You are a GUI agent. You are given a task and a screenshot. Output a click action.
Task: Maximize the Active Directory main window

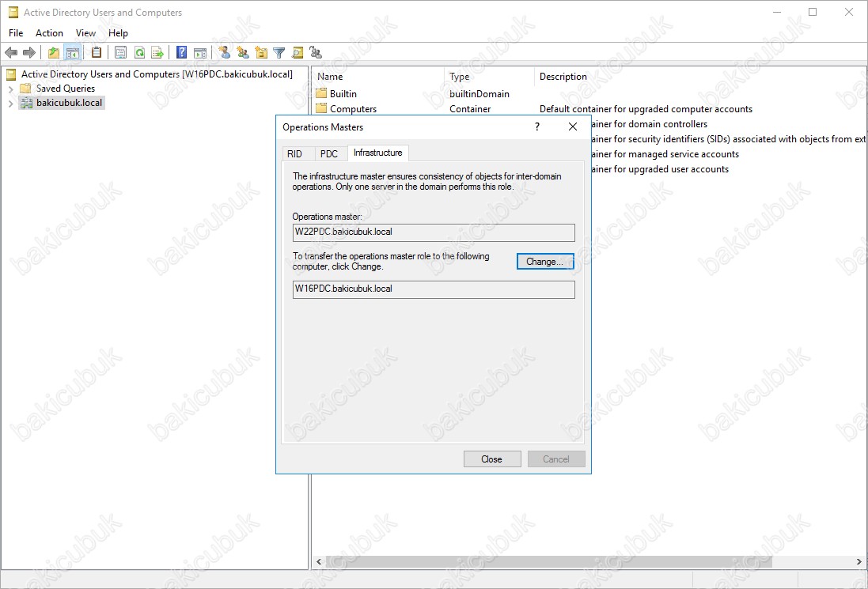click(813, 12)
